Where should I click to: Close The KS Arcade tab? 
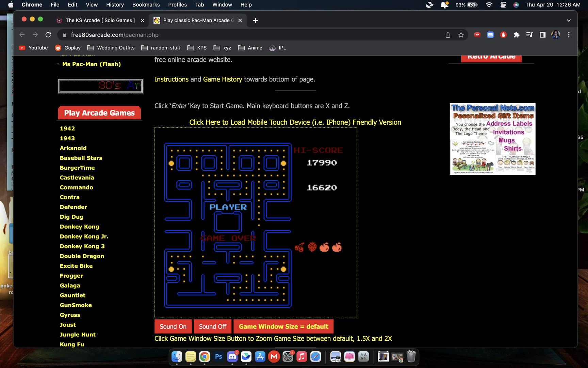143,20
